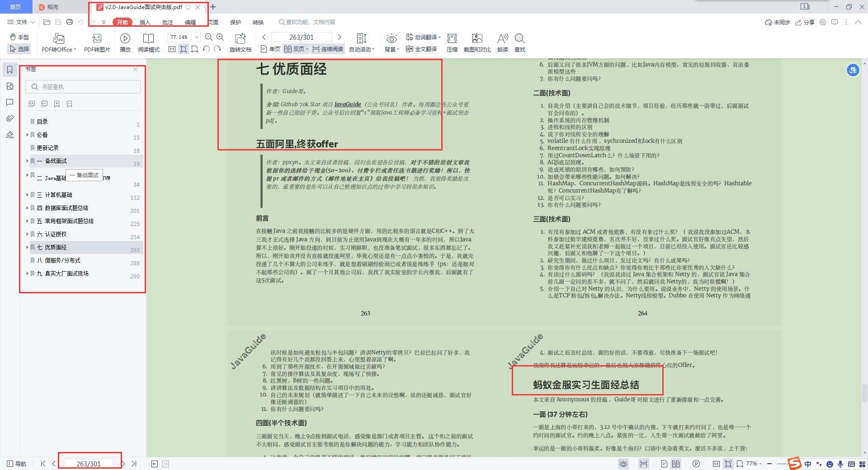Image resolution: width=868 pixels, height=470 pixels.
Task: Open the 查找 find tool
Action: pyautogui.click(x=520, y=43)
